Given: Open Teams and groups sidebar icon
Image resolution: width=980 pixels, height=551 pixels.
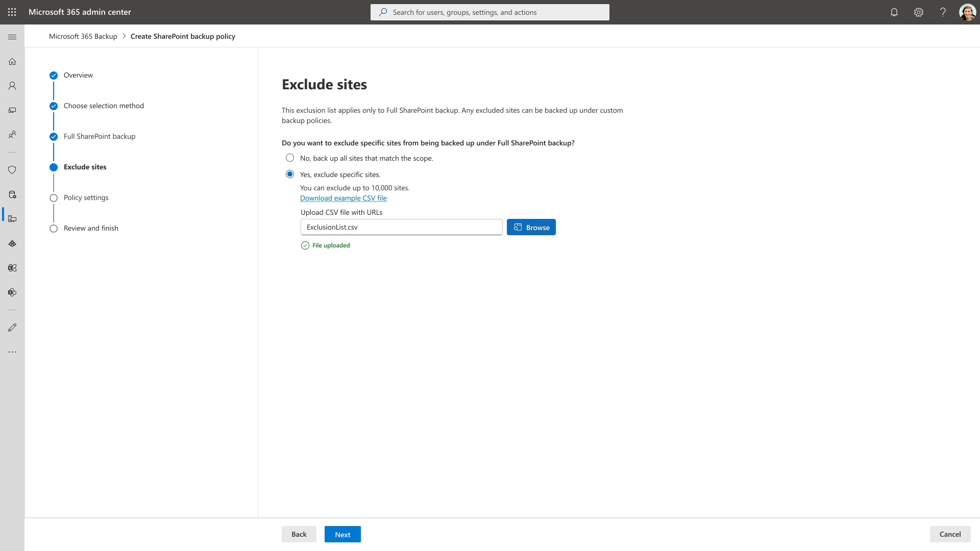Looking at the screenshot, I should tap(12, 135).
